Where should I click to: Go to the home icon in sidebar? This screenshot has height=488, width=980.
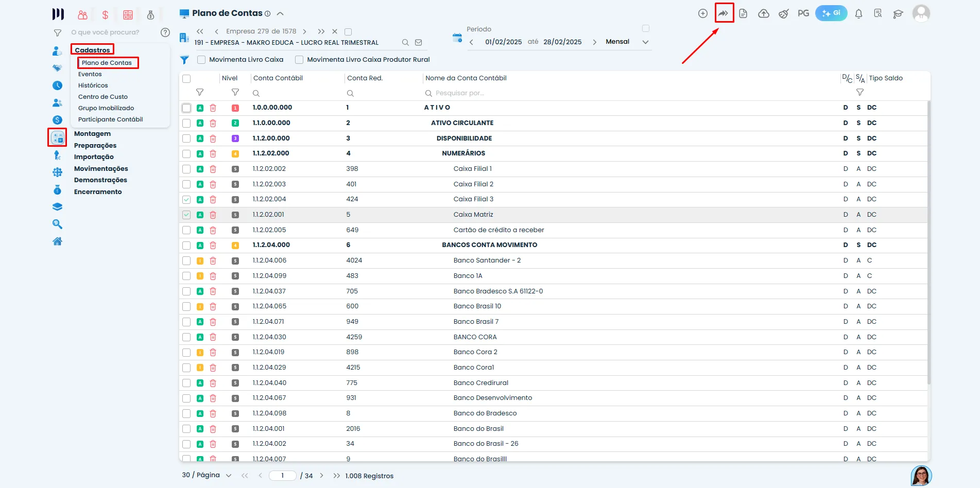[57, 241]
